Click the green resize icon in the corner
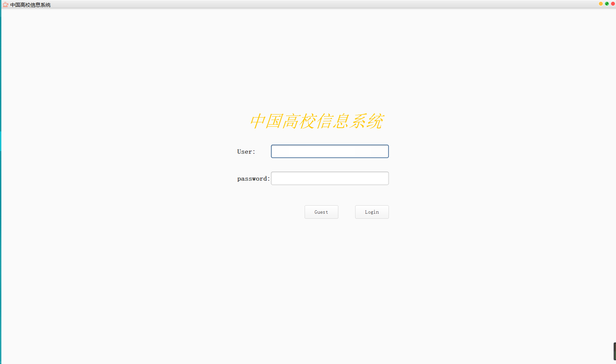The image size is (616, 364). [606, 4]
